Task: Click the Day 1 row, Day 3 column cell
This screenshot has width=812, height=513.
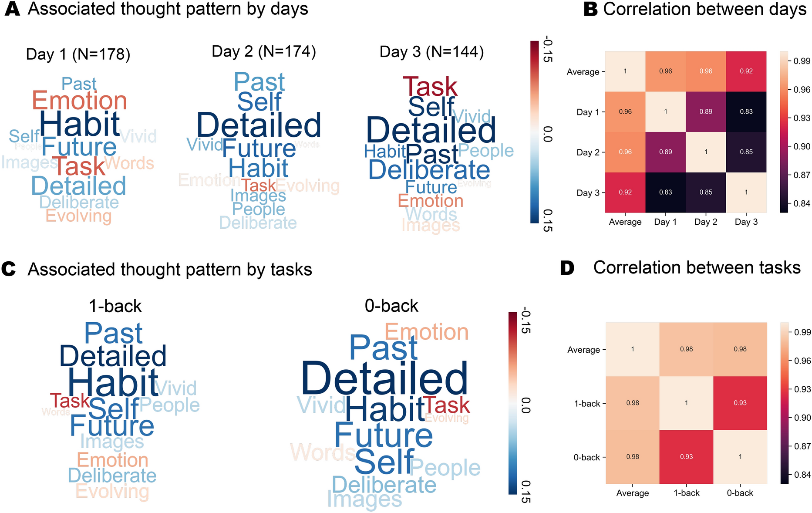Action: (x=746, y=112)
